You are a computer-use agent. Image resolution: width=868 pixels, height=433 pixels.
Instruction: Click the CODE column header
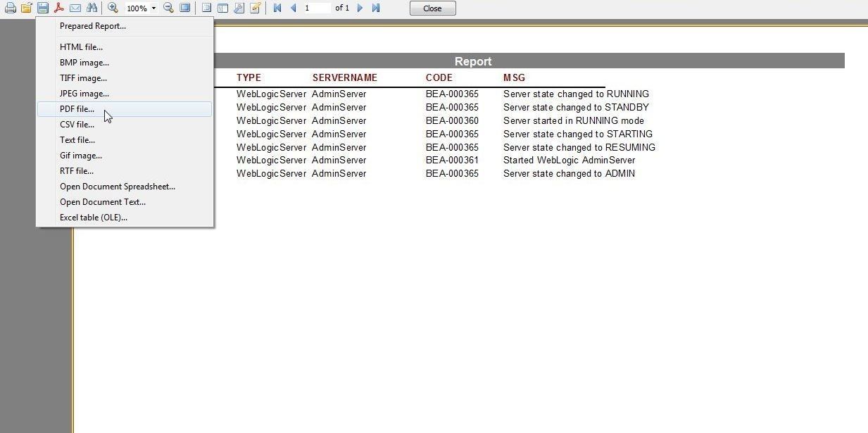click(439, 77)
